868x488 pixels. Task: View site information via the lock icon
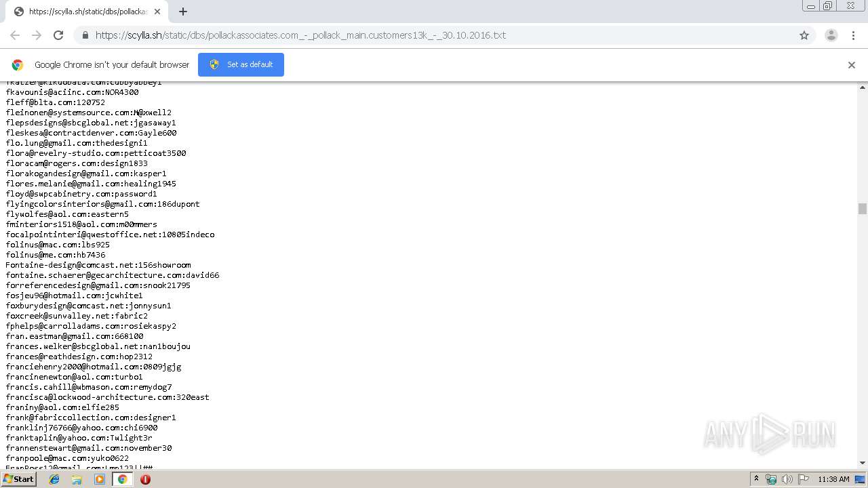tap(85, 35)
